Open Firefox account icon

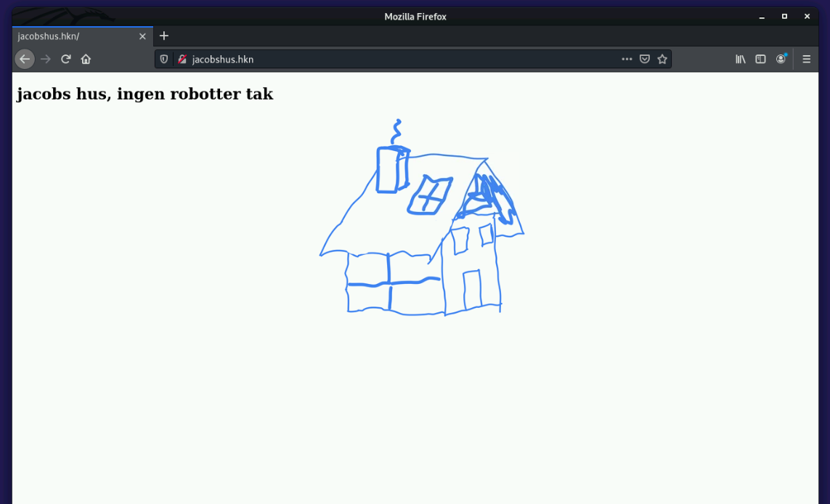click(x=781, y=60)
